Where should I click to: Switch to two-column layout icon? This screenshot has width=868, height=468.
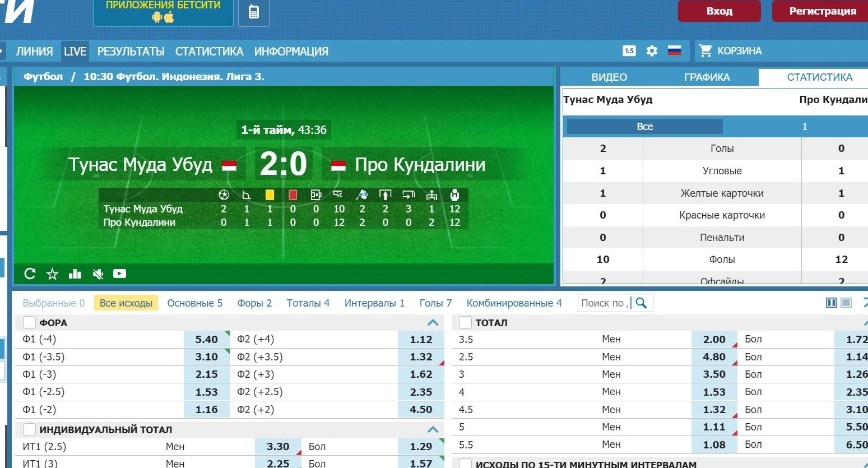[x=832, y=303]
